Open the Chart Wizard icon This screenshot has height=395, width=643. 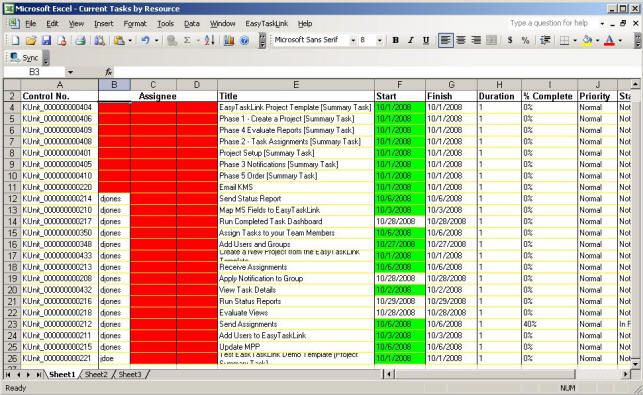229,40
